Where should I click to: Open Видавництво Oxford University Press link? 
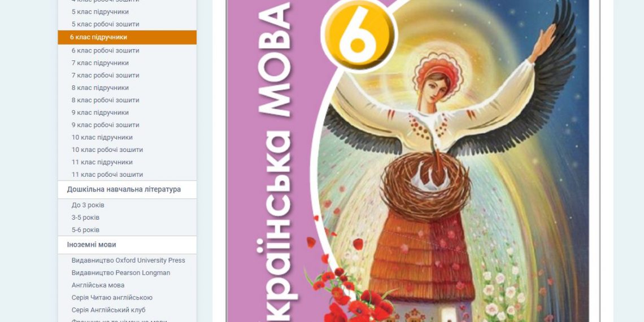(128, 260)
